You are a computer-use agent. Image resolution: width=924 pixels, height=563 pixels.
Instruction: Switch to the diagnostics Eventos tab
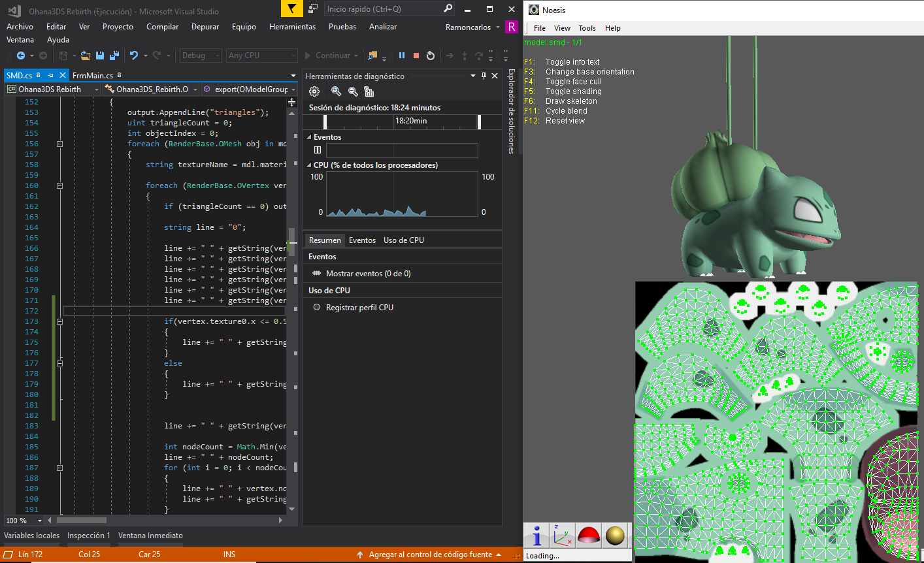362,240
